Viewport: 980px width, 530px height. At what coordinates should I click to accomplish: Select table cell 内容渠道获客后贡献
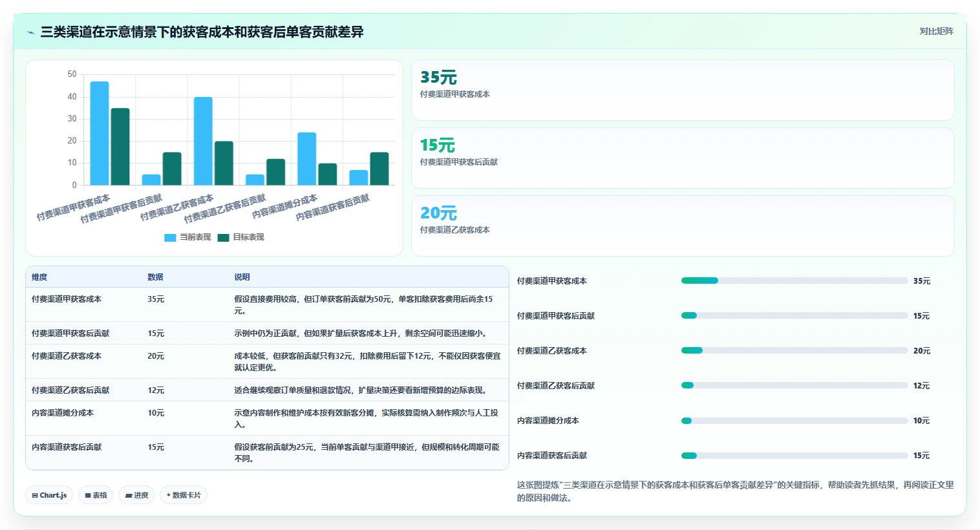[67, 447]
